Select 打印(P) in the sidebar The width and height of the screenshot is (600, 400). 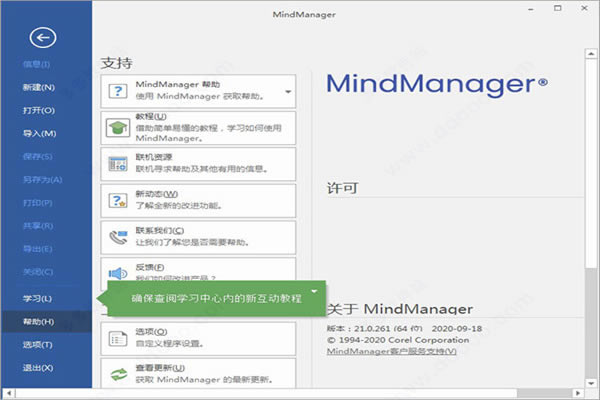pyautogui.click(x=38, y=202)
